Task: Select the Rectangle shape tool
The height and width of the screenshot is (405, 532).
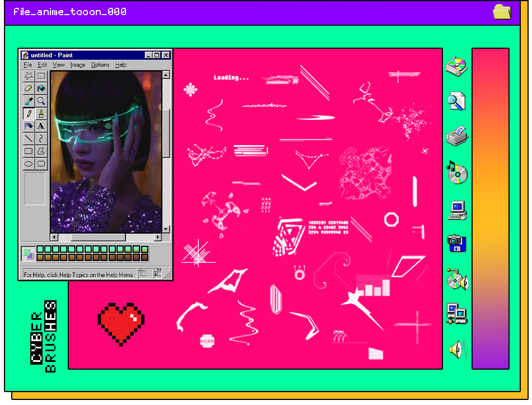Action: [x=29, y=151]
